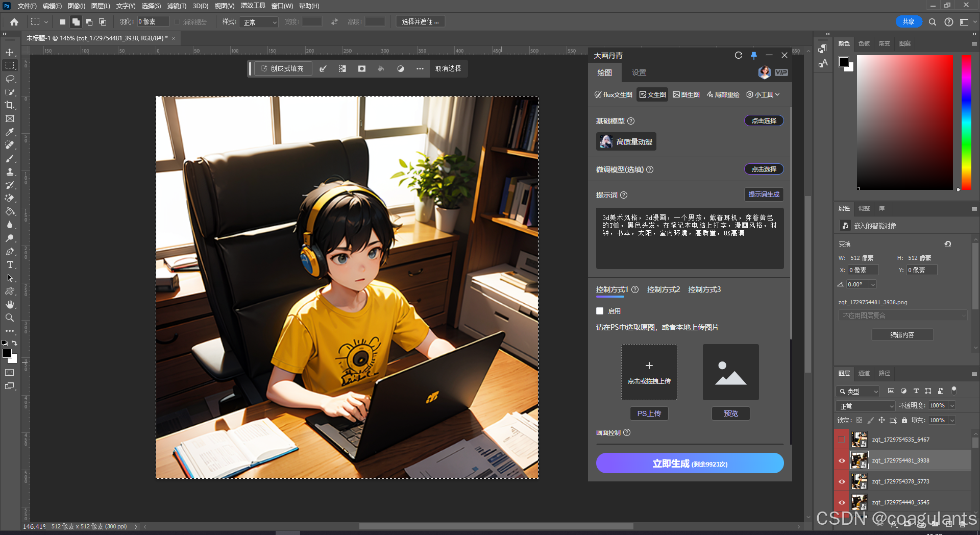Click the lock all layers icon

pyautogui.click(x=904, y=420)
